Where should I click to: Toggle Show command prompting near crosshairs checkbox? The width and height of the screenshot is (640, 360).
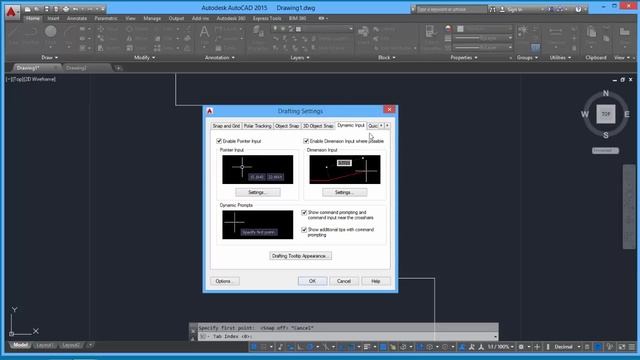304,213
